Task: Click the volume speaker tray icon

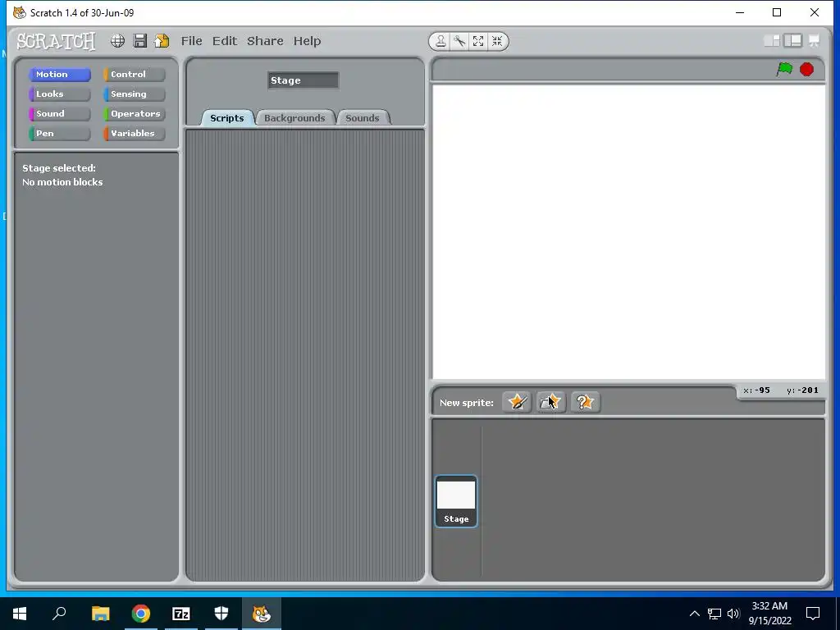Action: [x=733, y=614]
